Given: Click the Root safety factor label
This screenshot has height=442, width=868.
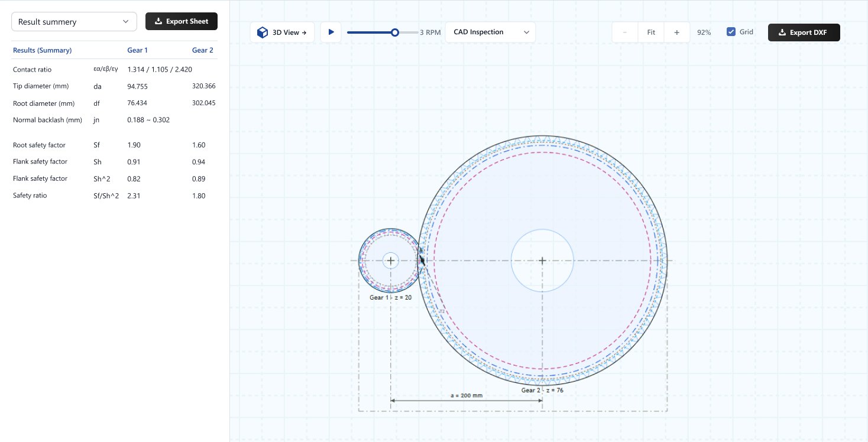Looking at the screenshot, I should point(39,145).
